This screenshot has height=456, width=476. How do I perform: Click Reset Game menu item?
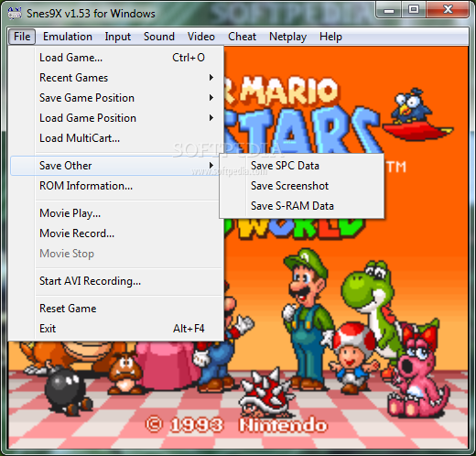[116, 309]
